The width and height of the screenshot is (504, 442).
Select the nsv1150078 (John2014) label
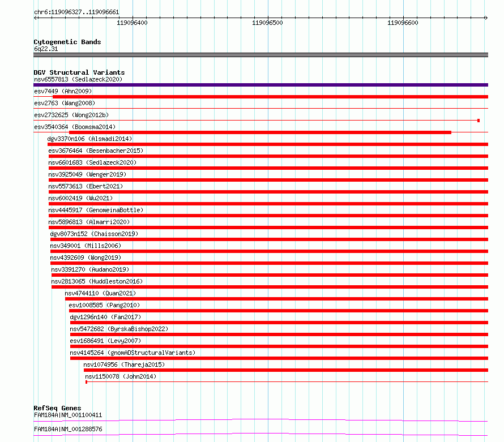(121, 376)
